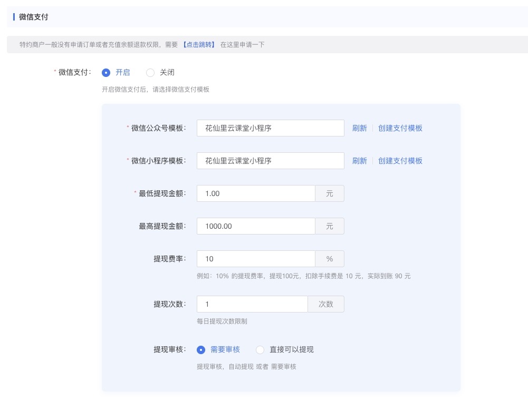Click the 次数 suffix of 提现次数
The image size is (528, 420).
326,304
